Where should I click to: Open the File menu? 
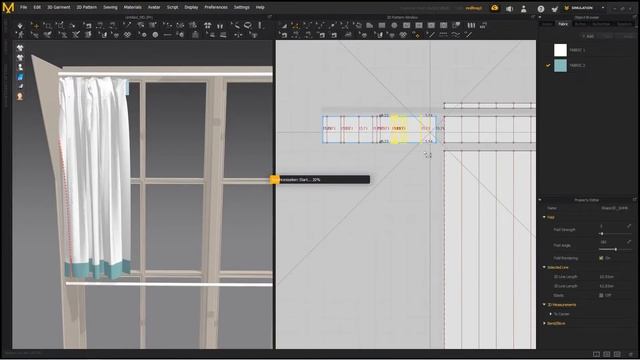[x=24, y=7]
